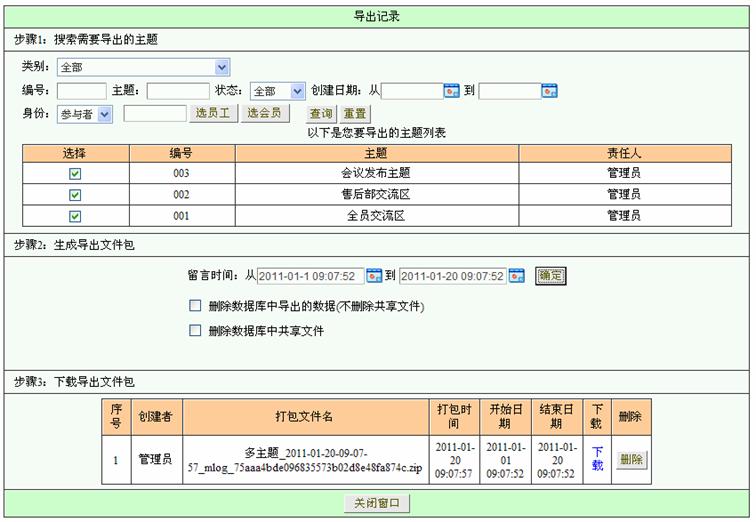
Task: Uncheck topic 001 全员交流区
Action: (x=74, y=215)
